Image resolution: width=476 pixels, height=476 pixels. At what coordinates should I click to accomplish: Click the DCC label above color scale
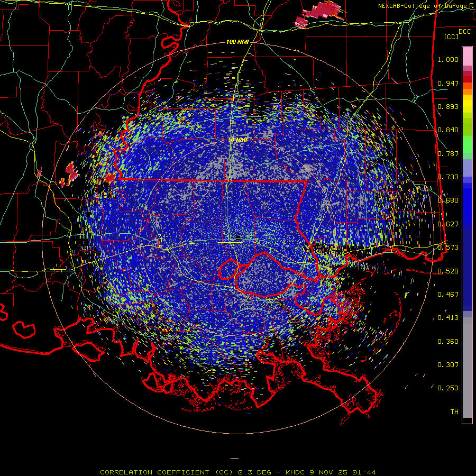[x=464, y=31]
